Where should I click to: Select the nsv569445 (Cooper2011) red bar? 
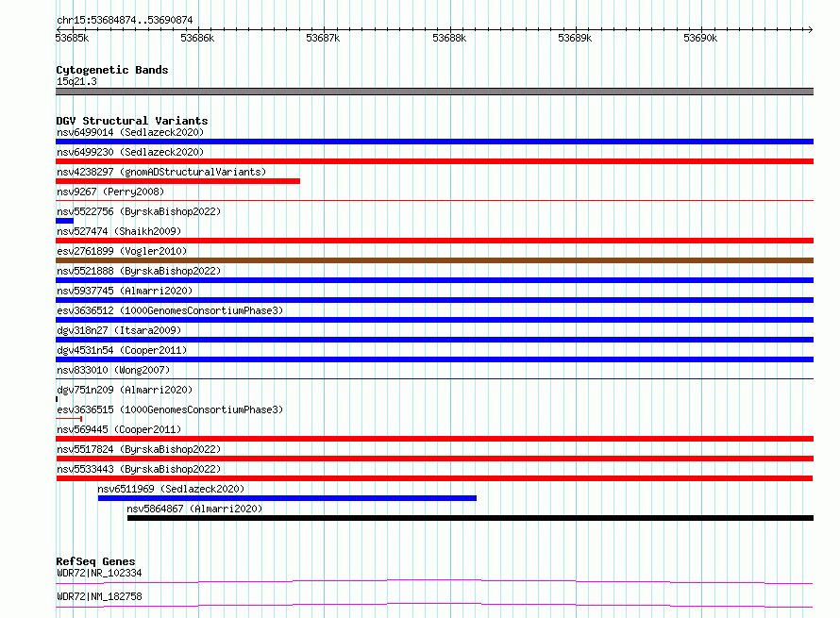[x=434, y=439]
